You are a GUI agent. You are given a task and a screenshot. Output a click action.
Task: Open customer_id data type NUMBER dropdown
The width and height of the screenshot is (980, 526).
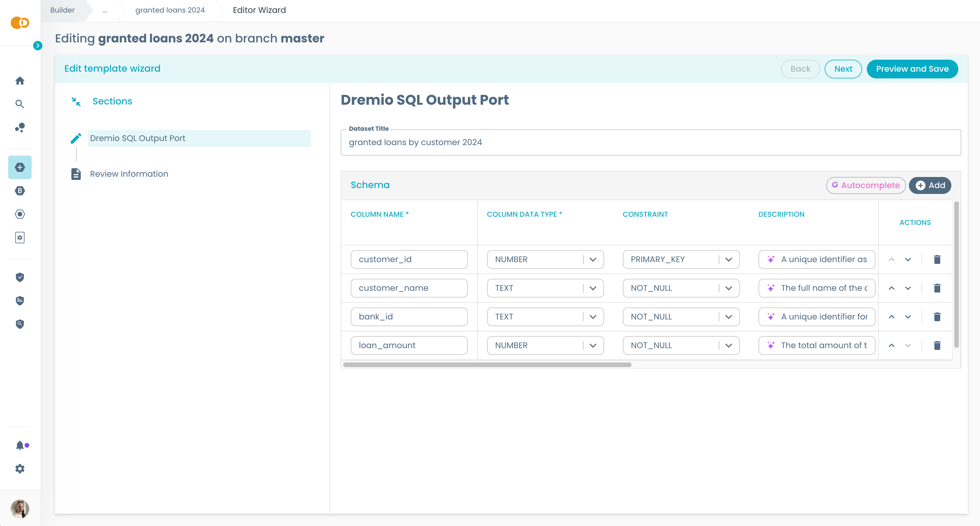click(x=593, y=259)
